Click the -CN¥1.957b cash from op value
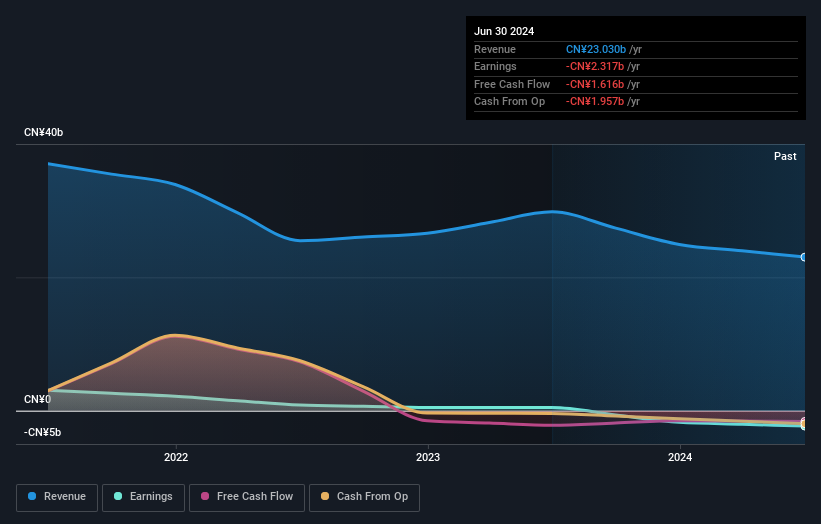This screenshot has height=524, width=821. click(x=595, y=102)
